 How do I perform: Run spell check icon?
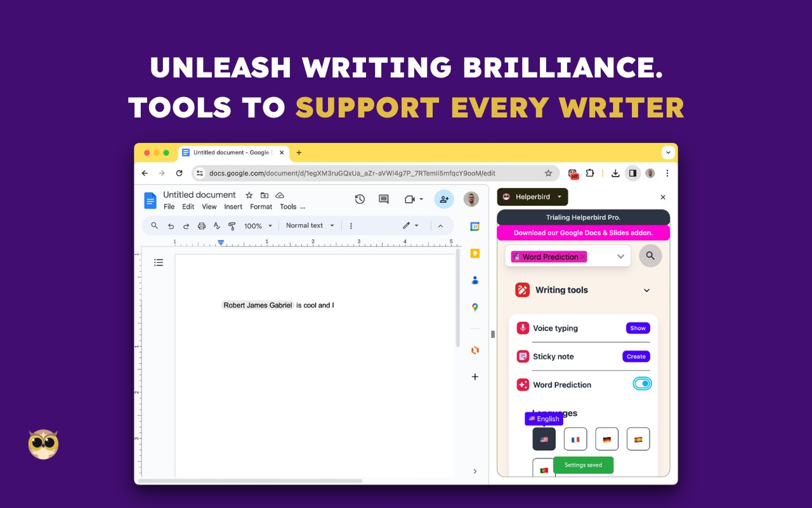[x=217, y=226]
